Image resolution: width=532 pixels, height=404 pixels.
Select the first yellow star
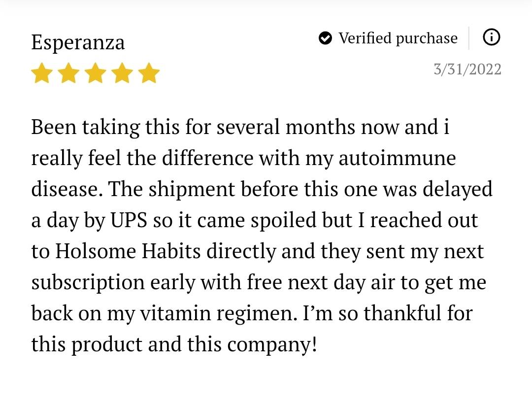(x=42, y=73)
